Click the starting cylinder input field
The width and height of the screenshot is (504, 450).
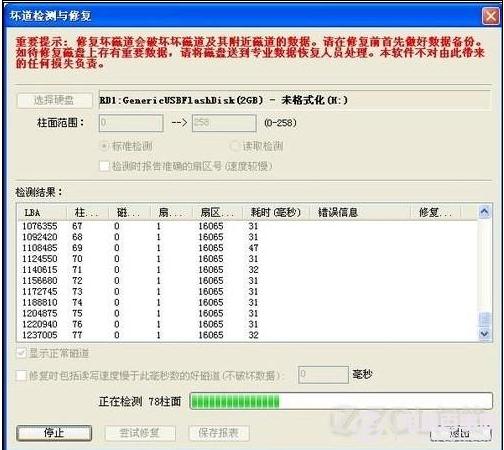point(131,123)
